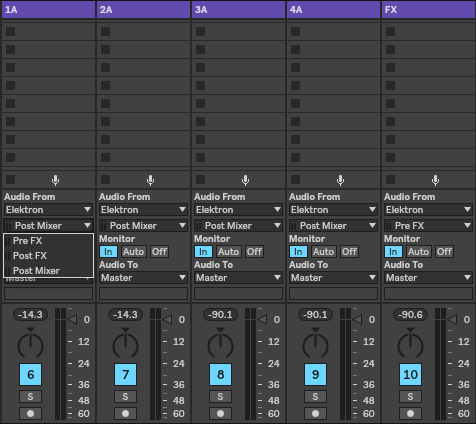This screenshot has width=476, height=424.
Task: Arm recording on track 2A
Action: click(x=125, y=413)
